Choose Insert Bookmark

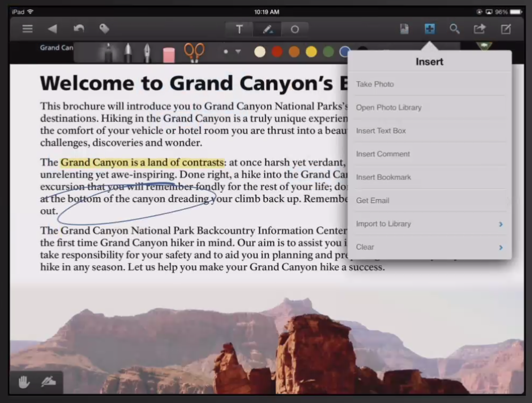pos(430,177)
